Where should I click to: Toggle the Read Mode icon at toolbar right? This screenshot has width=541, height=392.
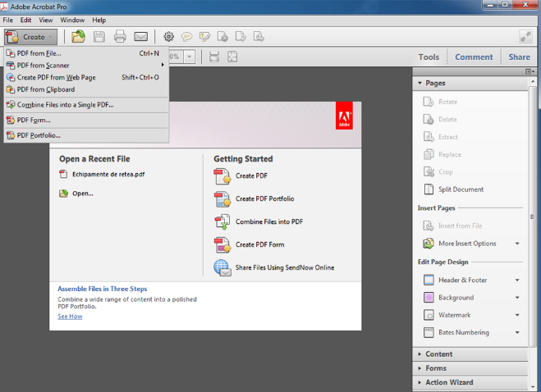click(x=525, y=37)
